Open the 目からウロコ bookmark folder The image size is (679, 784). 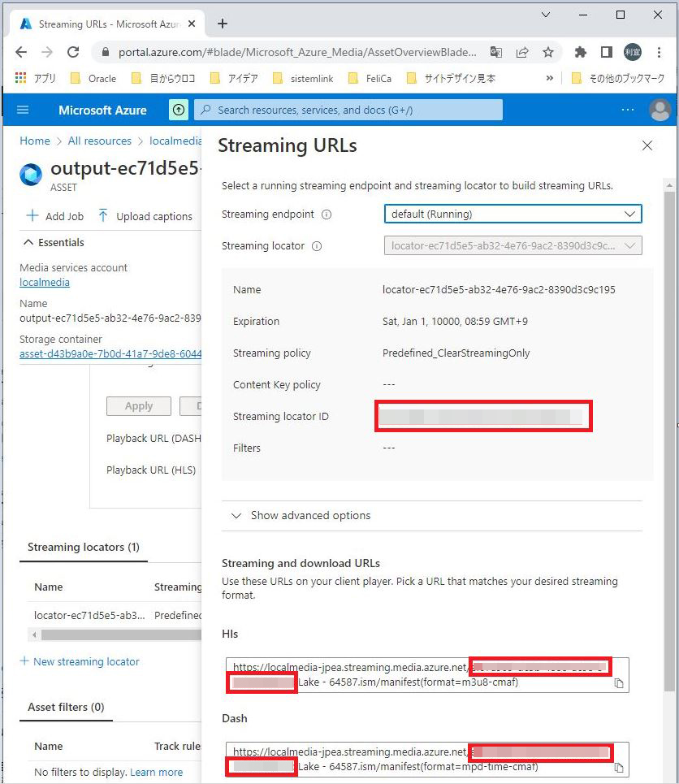163,78
